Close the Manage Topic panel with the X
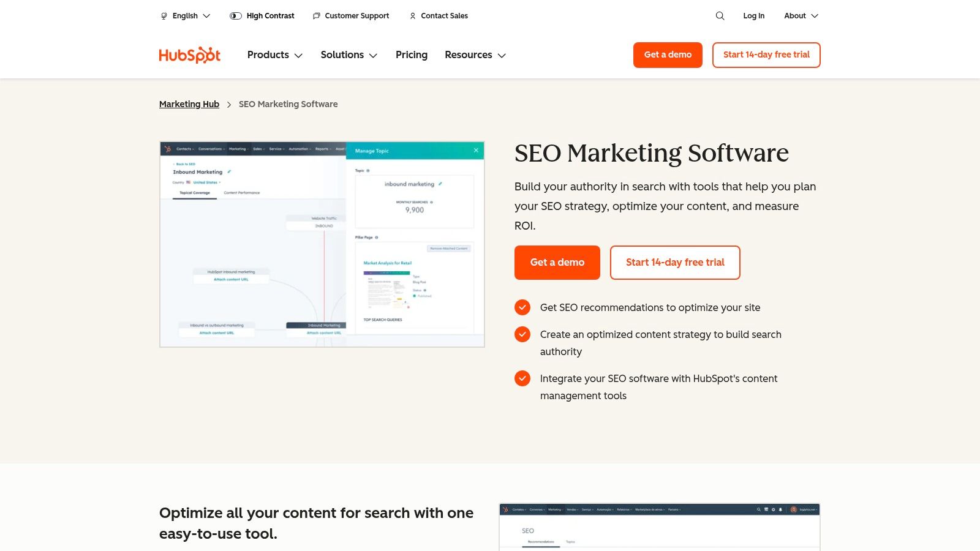The image size is (980, 551). point(475,150)
